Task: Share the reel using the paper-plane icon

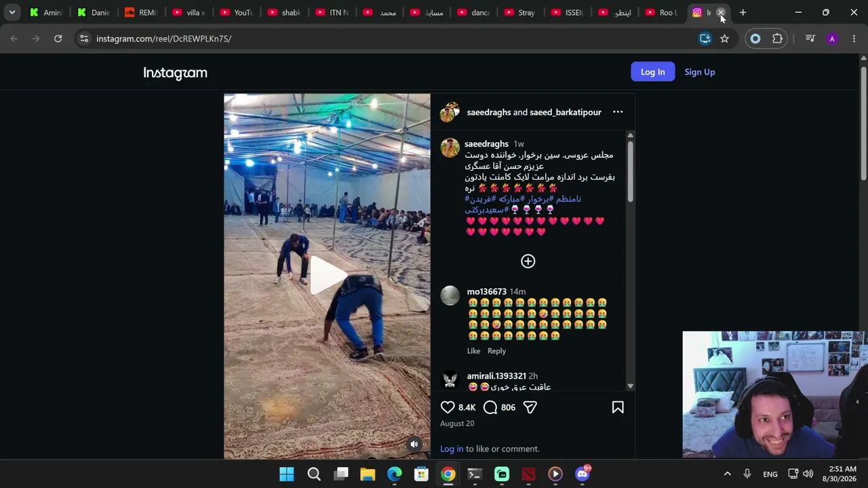Action: 530,407
